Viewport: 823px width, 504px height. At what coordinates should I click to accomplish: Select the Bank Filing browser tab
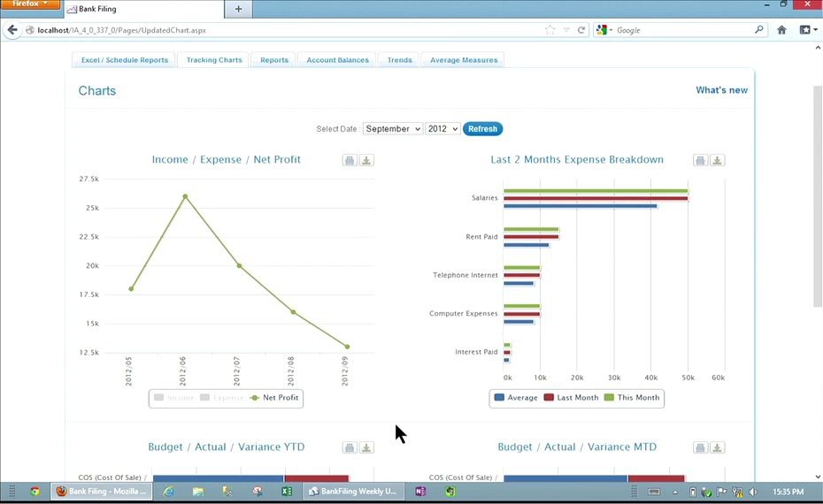pos(142,9)
